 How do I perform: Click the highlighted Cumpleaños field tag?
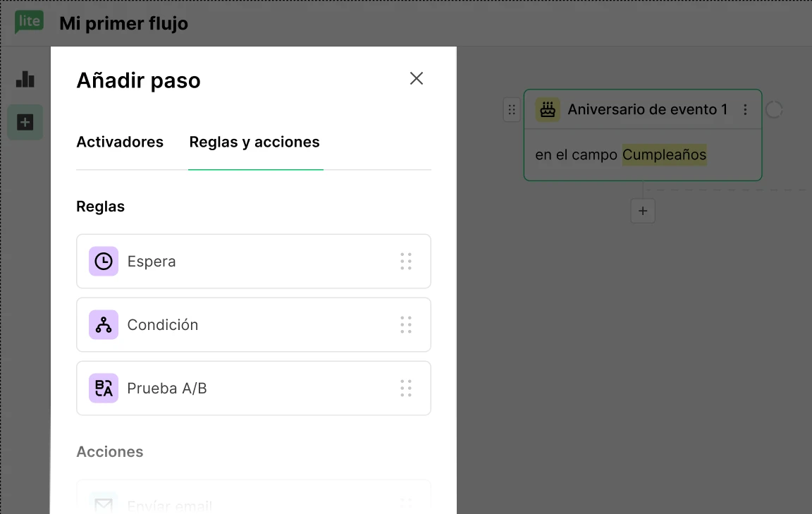664,154
